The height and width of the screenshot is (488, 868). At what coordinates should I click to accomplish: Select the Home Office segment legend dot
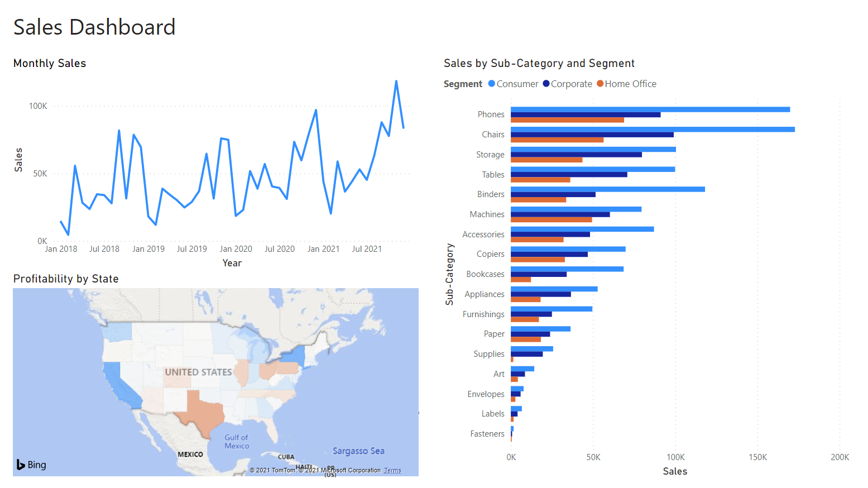600,84
